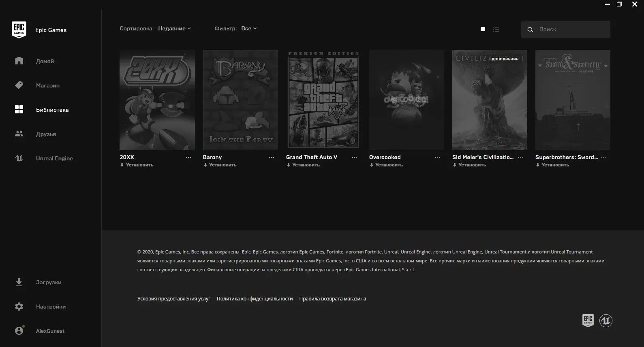Viewport: 644px width, 347px height.
Task: Click the Настройки label in sidebar
Action: point(51,307)
